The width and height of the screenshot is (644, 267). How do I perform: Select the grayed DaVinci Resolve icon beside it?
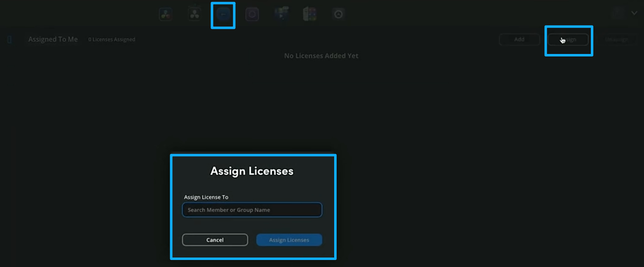coord(194,14)
